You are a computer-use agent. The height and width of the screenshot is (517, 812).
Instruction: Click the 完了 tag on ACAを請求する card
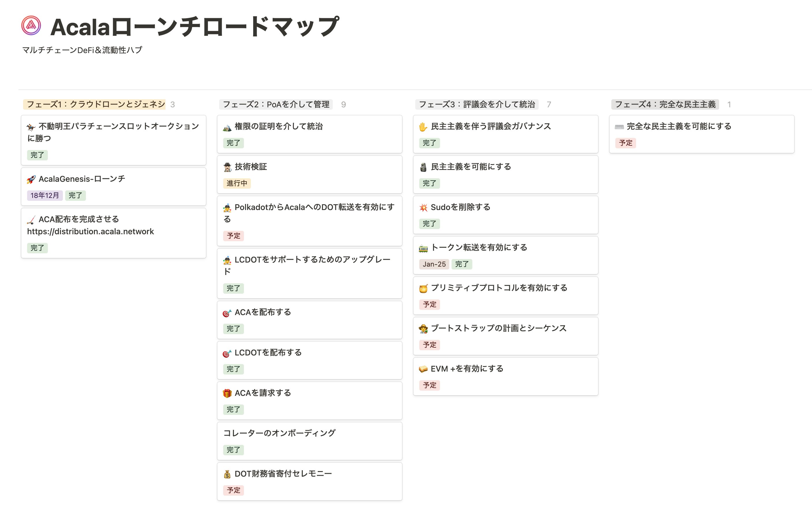(x=233, y=410)
